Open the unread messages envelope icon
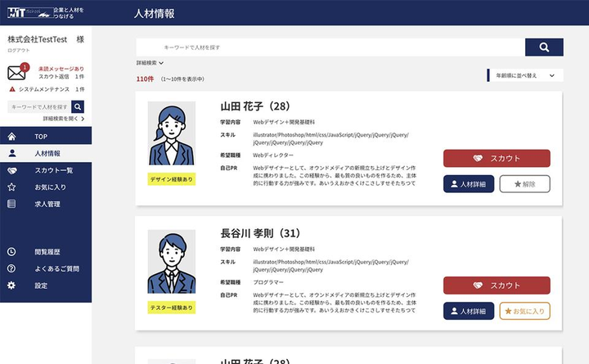The height and width of the screenshot is (364, 589). (16, 73)
